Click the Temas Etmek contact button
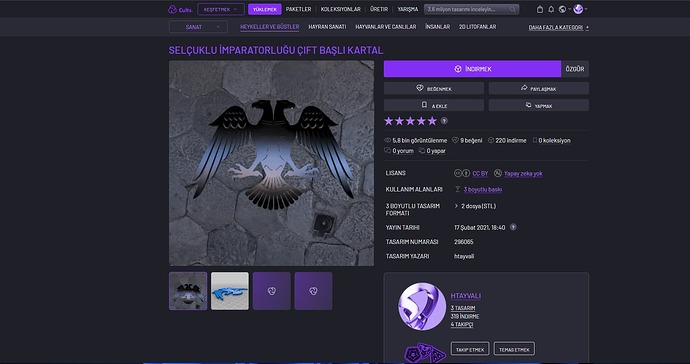This screenshot has height=364, width=690. pos(514,349)
